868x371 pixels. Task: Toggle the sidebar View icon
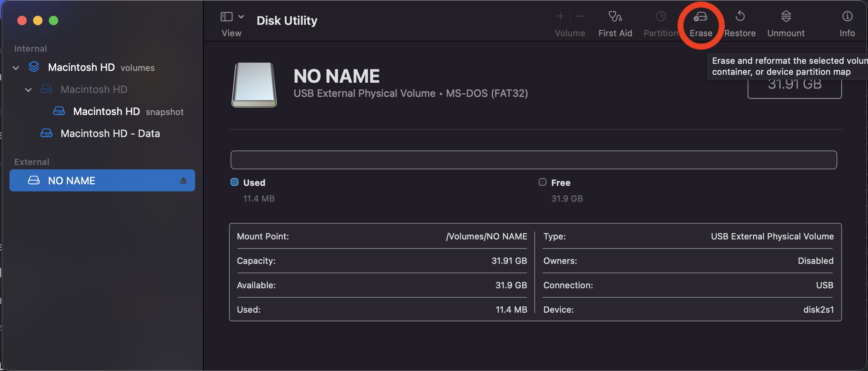point(227,17)
